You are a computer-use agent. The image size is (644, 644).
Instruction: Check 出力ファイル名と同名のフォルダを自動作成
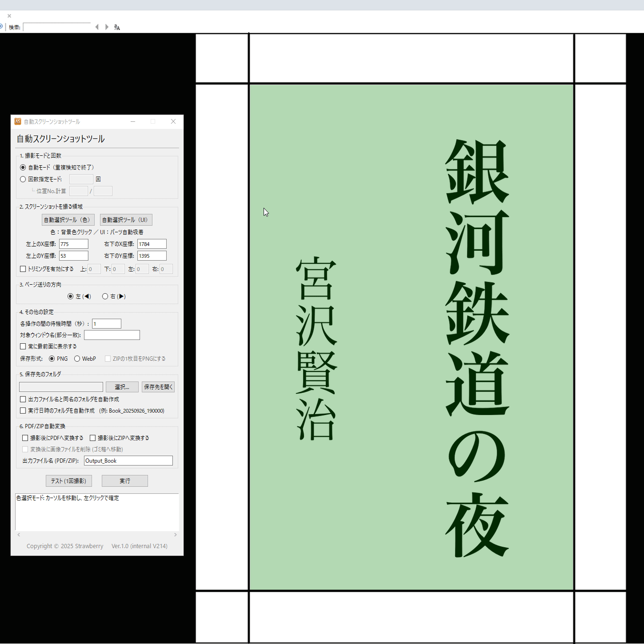pos(23,399)
